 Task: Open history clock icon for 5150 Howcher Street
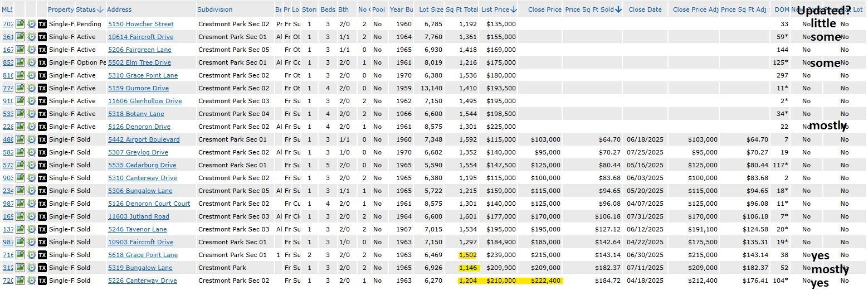31,24
